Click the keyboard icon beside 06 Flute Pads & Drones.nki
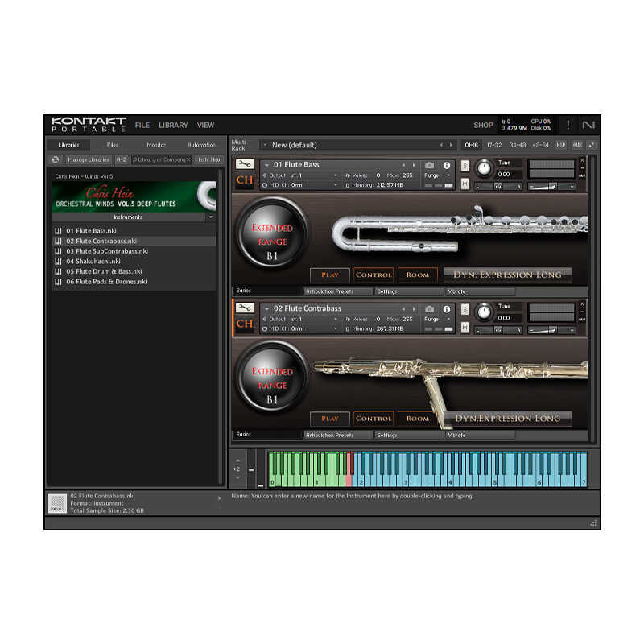Image resolution: width=644 pixels, height=644 pixels. pyautogui.click(x=58, y=281)
